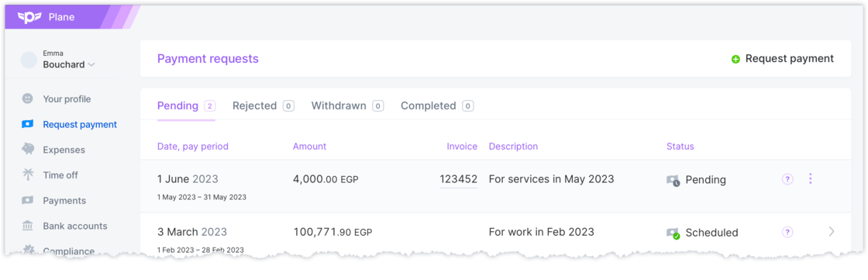Switch to Withdrawn tab

[348, 105]
